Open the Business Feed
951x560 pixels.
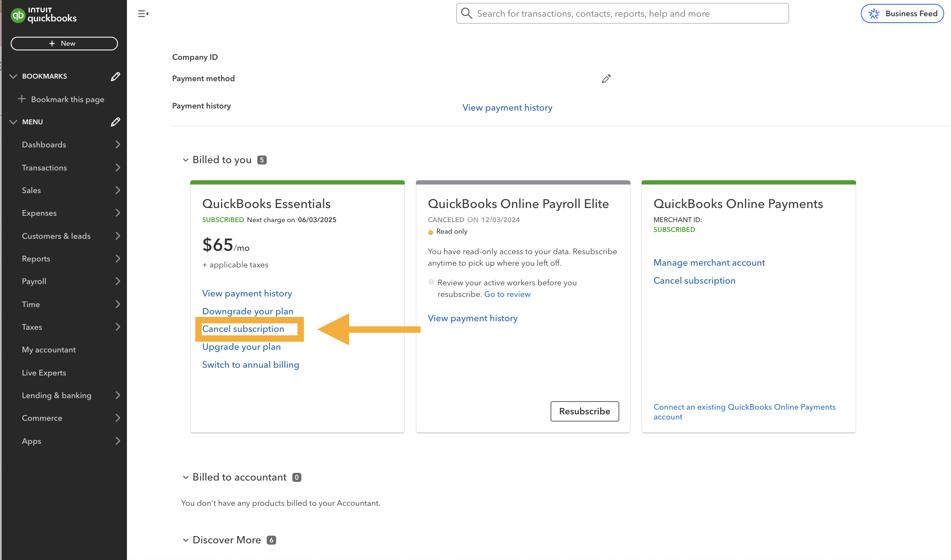coord(902,14)
